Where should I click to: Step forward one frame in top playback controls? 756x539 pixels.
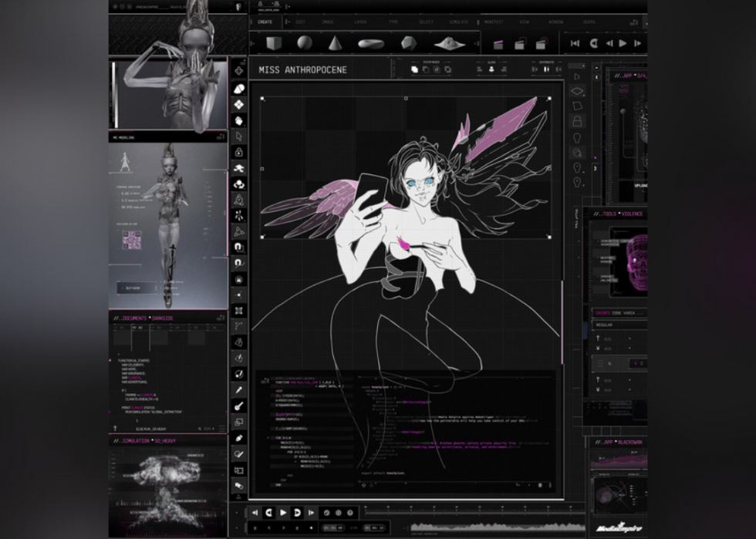pyautogui.click(x=637, y=43)
